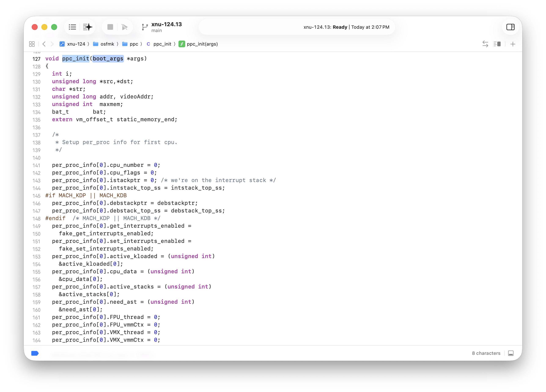
Task: Click the stop task square icon
Action: [x=110, y=27]
